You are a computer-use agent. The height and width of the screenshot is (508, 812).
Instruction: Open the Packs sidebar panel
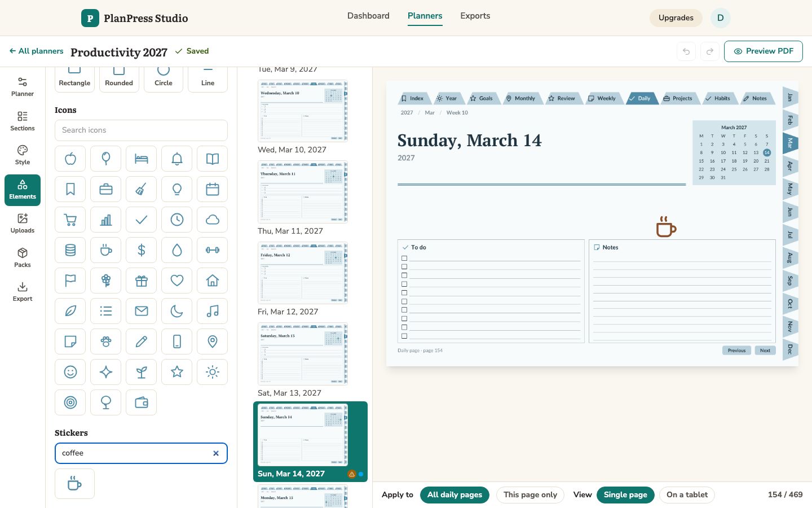(23, 259)
